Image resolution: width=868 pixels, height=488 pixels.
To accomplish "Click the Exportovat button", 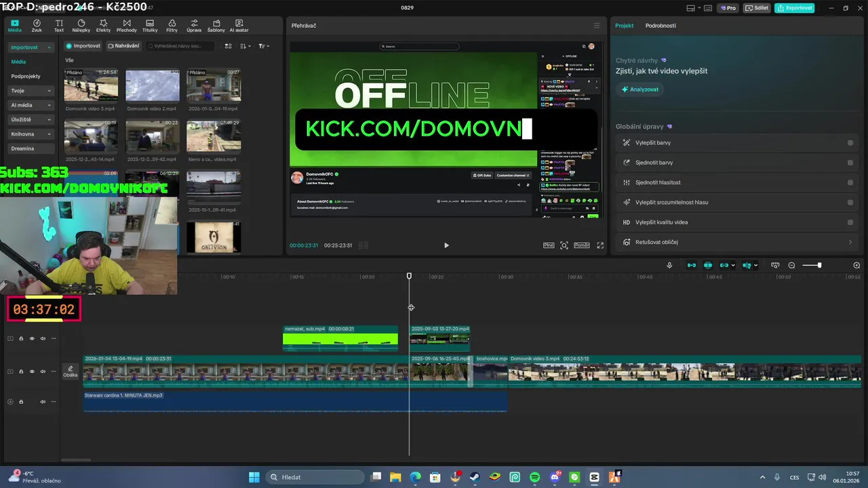I will [795, 8].
